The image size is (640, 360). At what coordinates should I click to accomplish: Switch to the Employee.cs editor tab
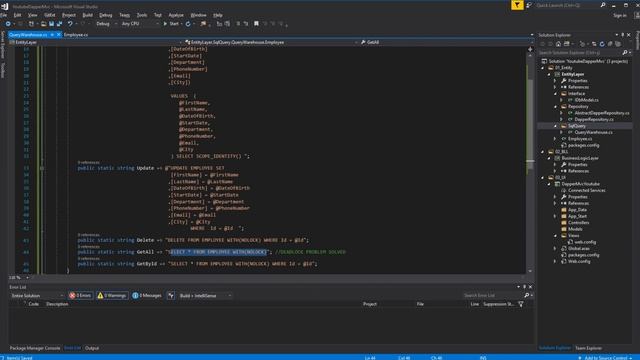pos(76,35)
